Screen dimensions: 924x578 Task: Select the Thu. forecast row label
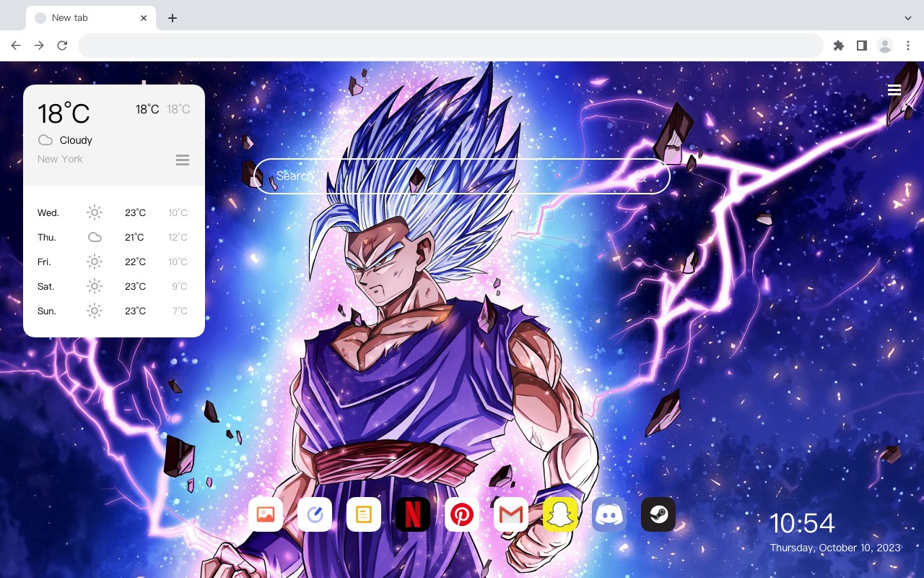click(x=47, y=237)
